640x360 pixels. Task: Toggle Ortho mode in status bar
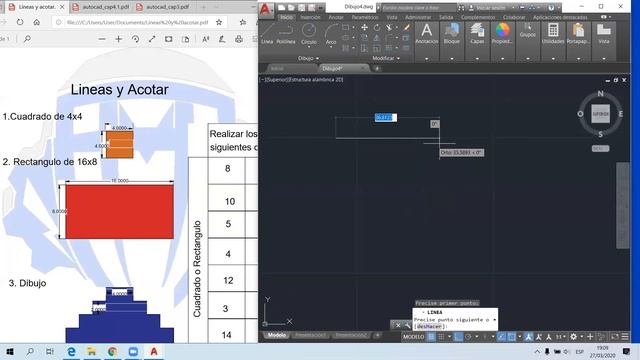click(458, 337)
